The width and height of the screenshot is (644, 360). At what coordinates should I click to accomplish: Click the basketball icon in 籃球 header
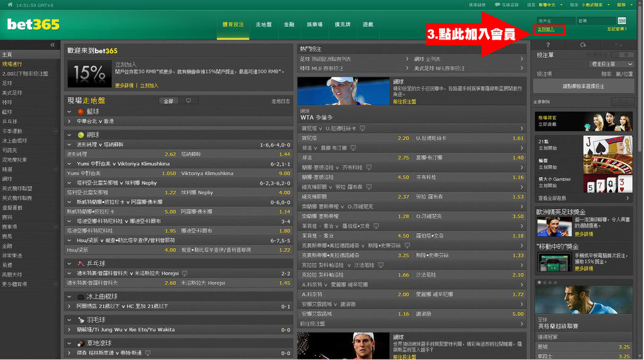coord(81,112)
